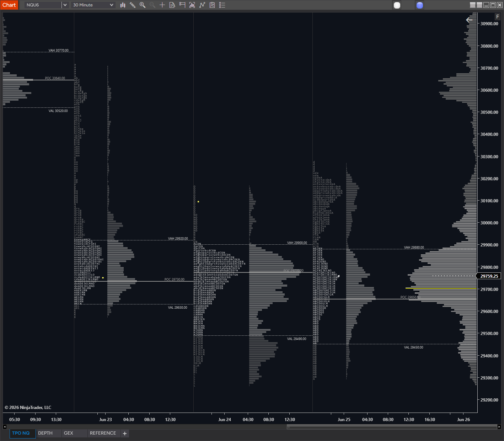Click the 30900.00 price axis label
The image size is (504, 441).
[x=489, y=24]
